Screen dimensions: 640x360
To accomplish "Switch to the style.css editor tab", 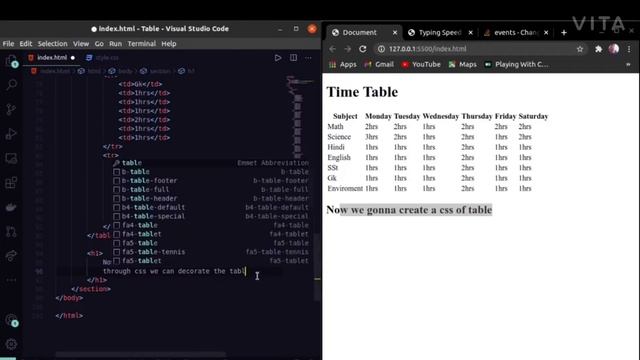I will coord(102,58).
